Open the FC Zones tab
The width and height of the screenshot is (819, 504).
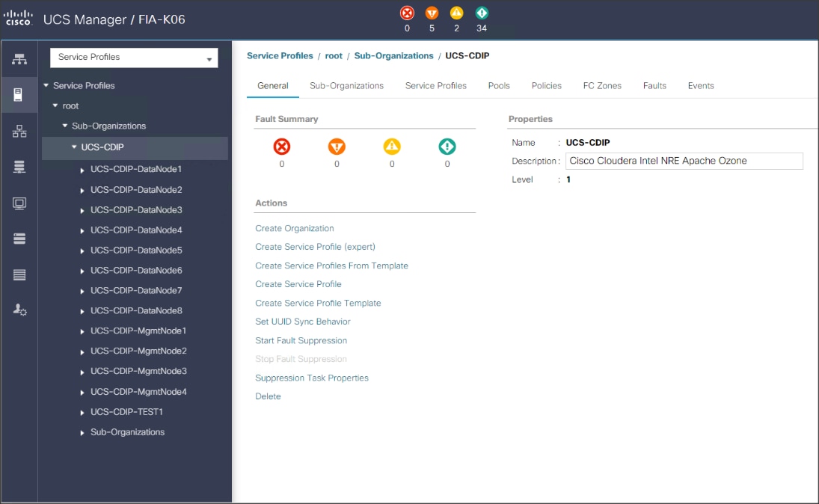point(602,85)
